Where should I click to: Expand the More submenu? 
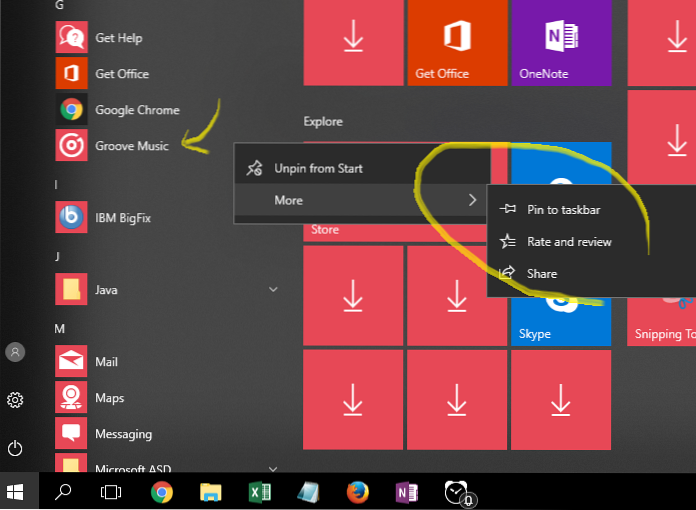point(360,201)
